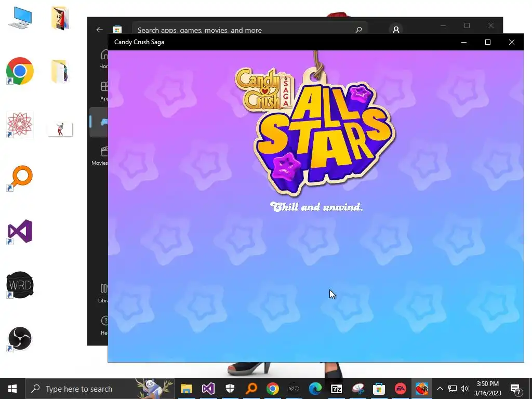Open the red geometric star desktop shortcut
Screen dimensions: 532x399
pyautogui.click(x=20, y=124)
